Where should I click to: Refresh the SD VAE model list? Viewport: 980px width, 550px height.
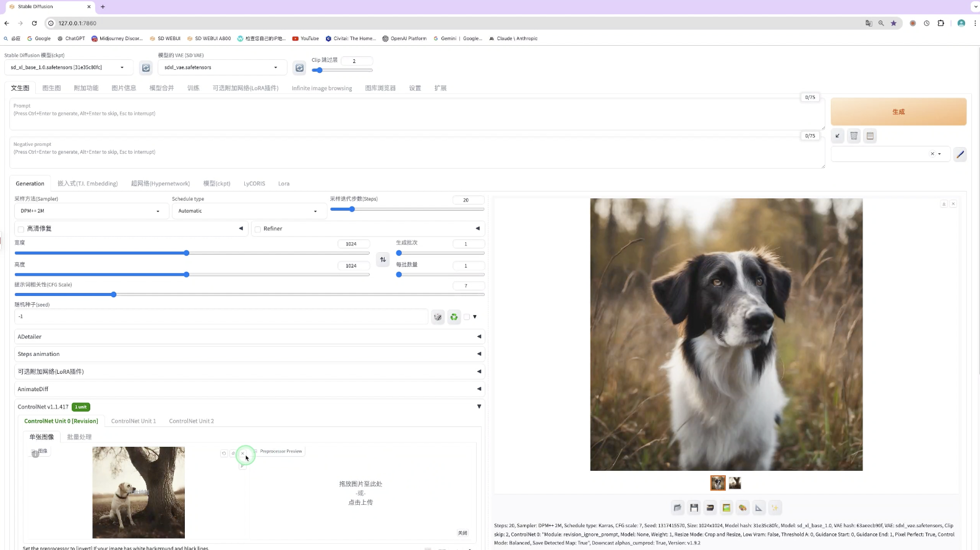tap(299, 67)
